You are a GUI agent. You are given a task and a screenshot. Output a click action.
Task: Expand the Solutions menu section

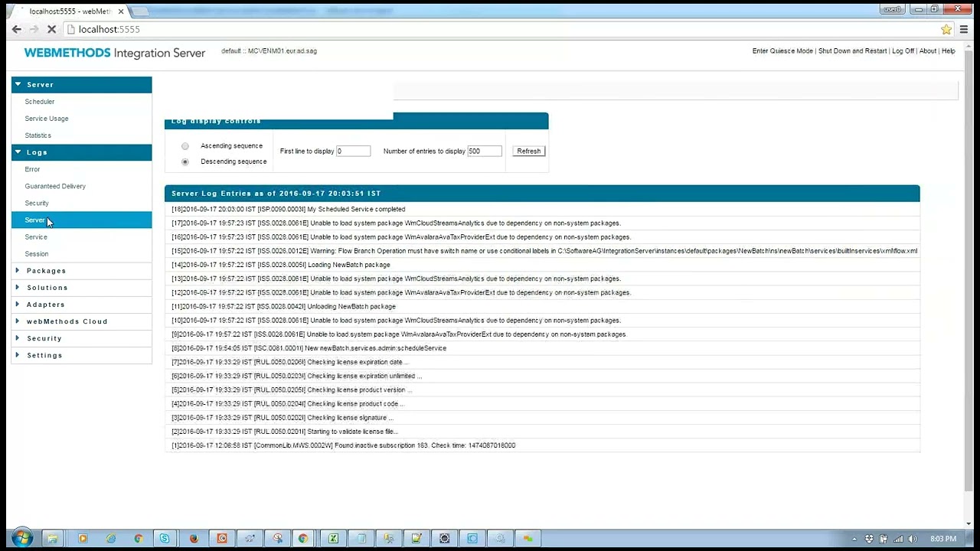click(81, 288)
